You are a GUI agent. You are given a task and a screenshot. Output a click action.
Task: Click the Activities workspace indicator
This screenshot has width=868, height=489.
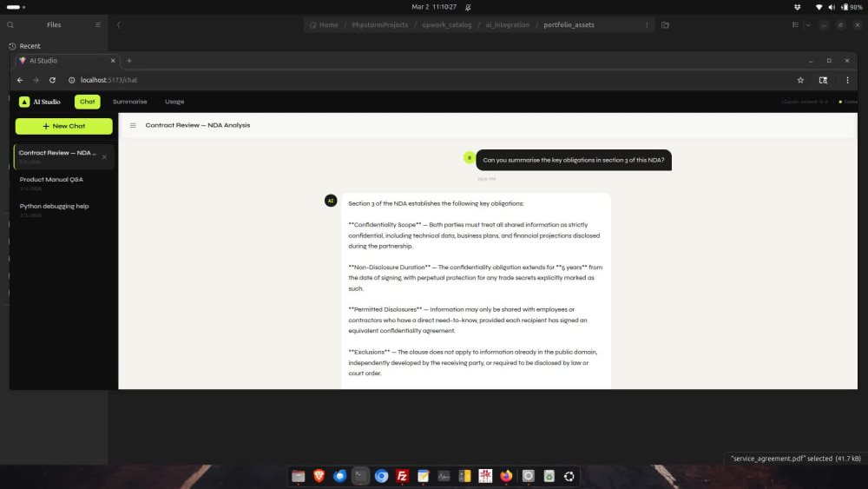click(16, 7)
